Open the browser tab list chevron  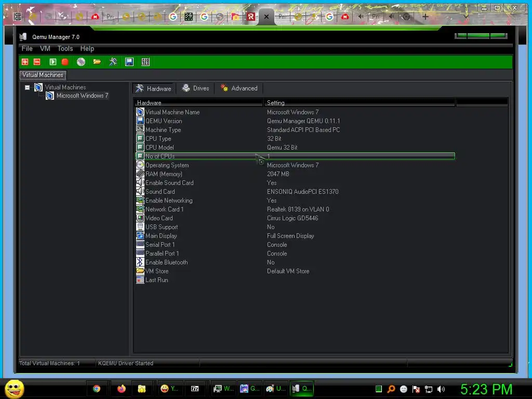(x=466, y=16)
